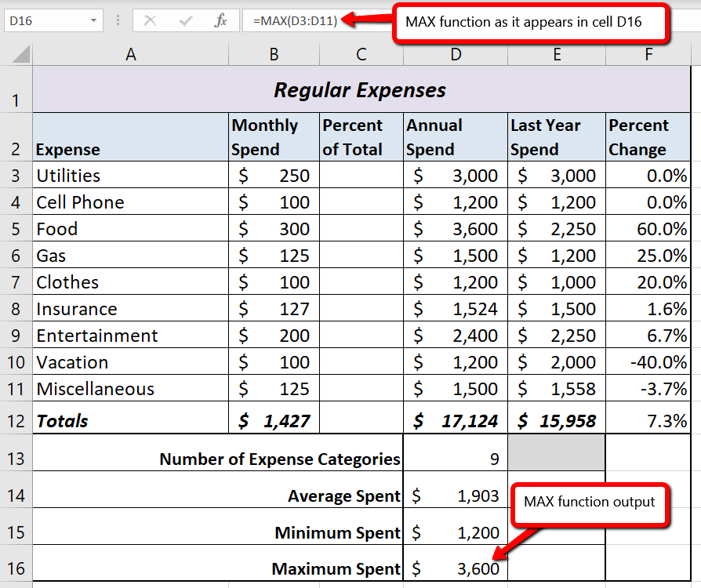This screenshot has height=588, width=701.
Task: Click Number of Expense Categories label
Action: pyautogui.click(x=280, y=459)
